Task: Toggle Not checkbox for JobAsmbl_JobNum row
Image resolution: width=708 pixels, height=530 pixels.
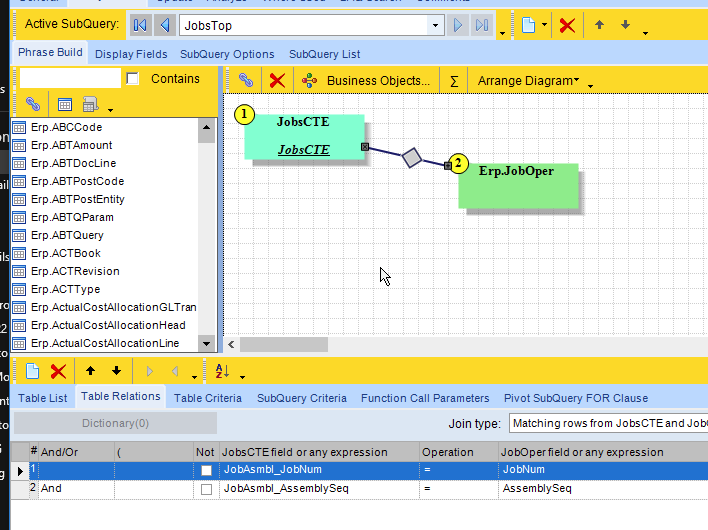Action: [206, 470]
